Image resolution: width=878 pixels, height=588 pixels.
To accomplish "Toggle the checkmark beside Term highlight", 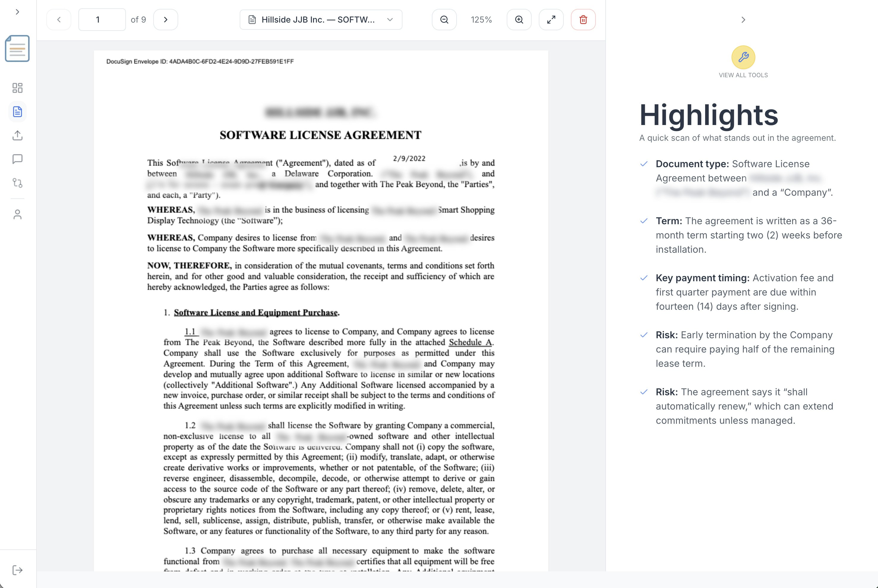I will click(644, 220).
